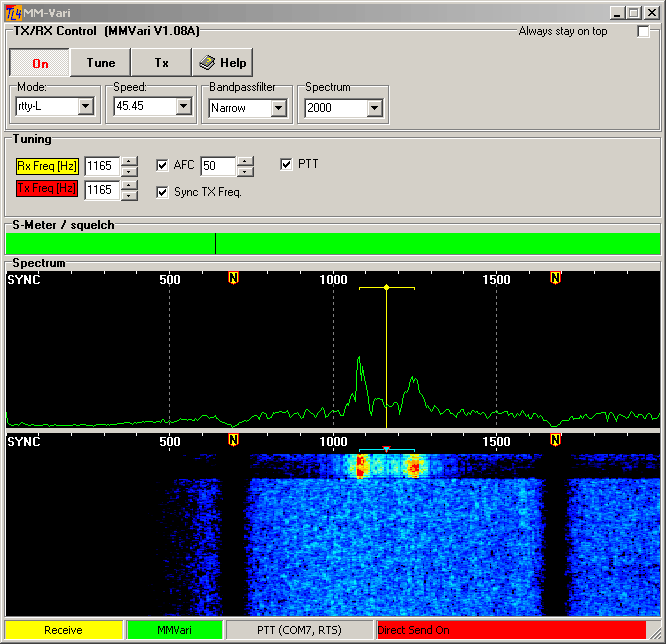The image size is (666, 644).
Task: Open Help via the book icon button
Action: [223, 63]
